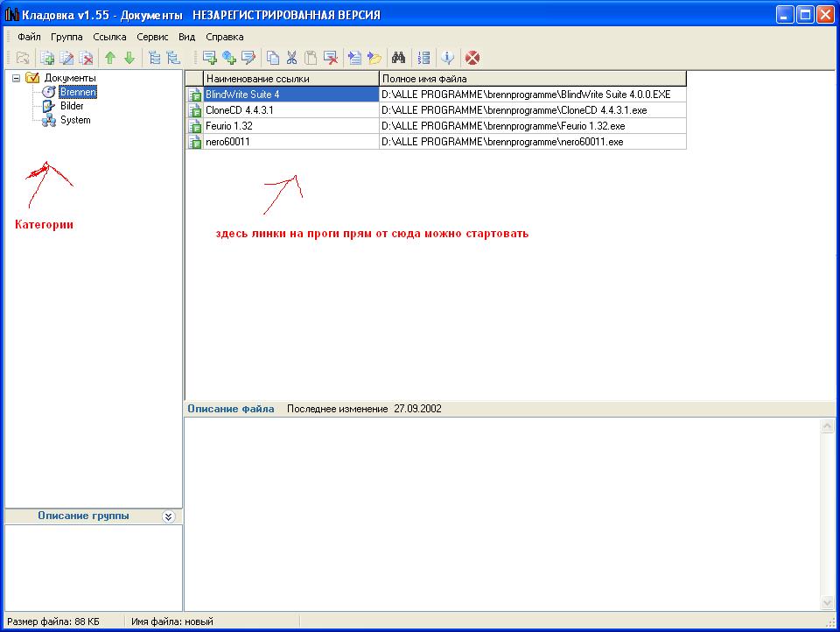The image size is (840, 632).
Task: Click the BlindWrite Suite 4.0.0.EXE file path
Action: [533, 95]
